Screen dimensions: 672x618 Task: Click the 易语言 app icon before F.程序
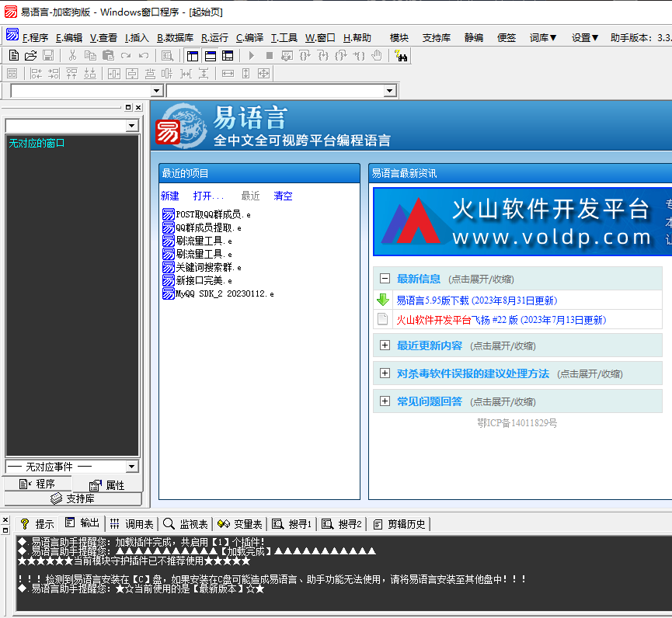[12, 35]
